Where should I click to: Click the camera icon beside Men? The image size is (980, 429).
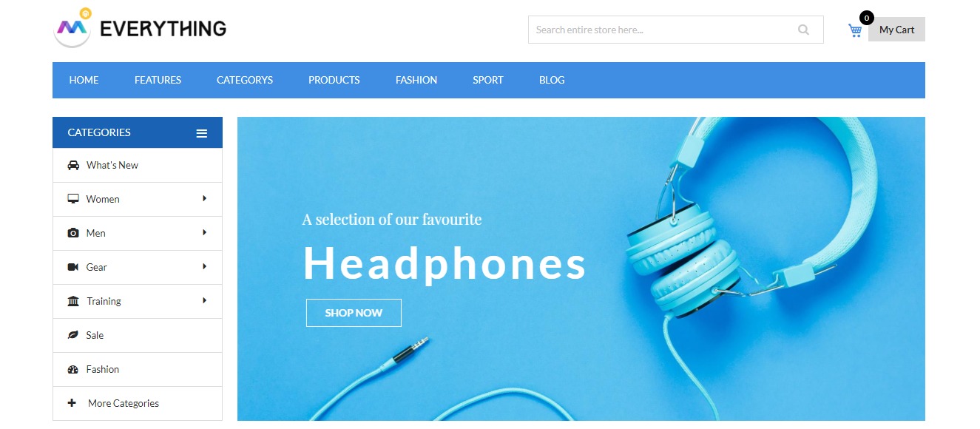coord(73,233)
